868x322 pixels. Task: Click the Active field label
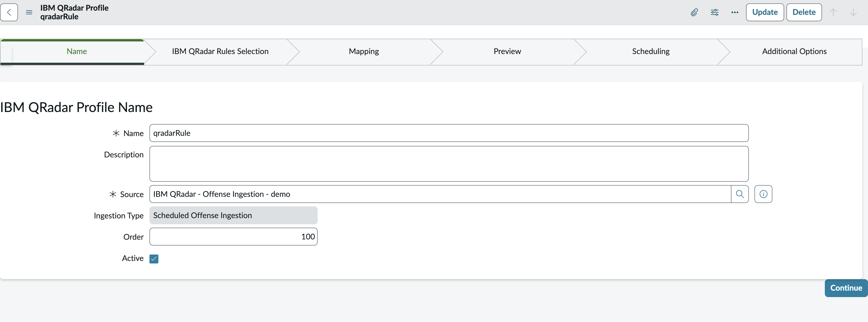coord(133,258)
